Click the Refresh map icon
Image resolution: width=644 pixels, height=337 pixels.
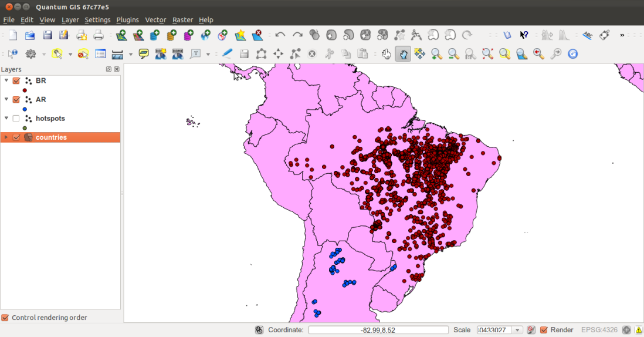click(x=572, y=54)
